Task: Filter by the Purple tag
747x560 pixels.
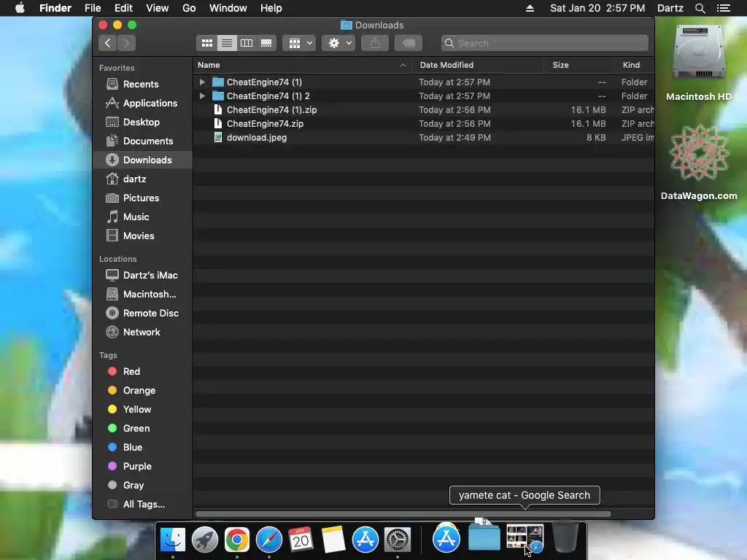Action: [x=142, y=466]
